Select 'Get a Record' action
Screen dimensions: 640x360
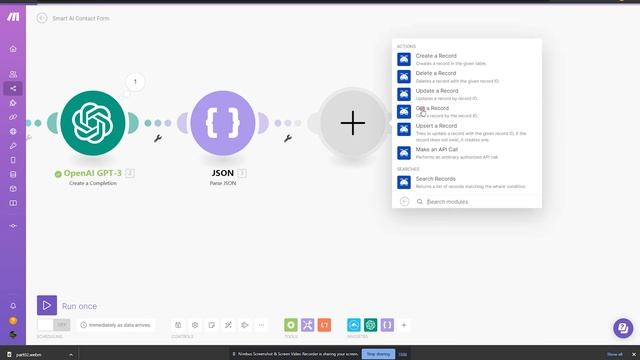[x=467, y=112]
